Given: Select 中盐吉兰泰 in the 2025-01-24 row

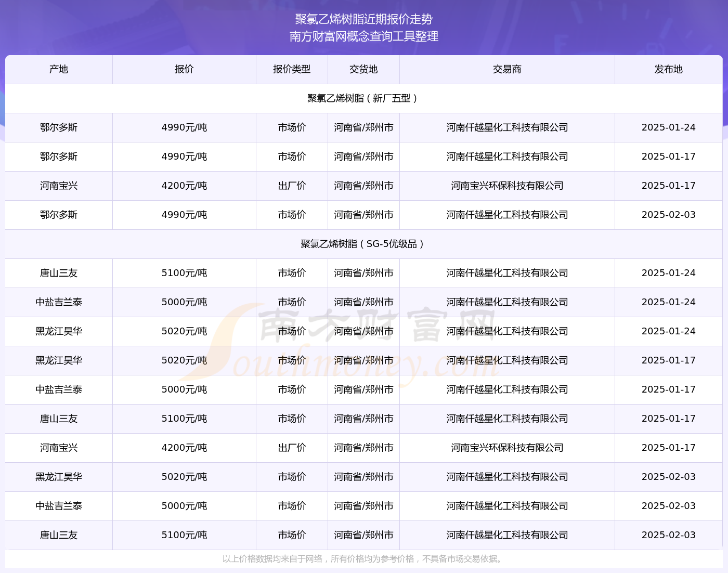Looking at the screenshot, I should [x=59, y=302].
